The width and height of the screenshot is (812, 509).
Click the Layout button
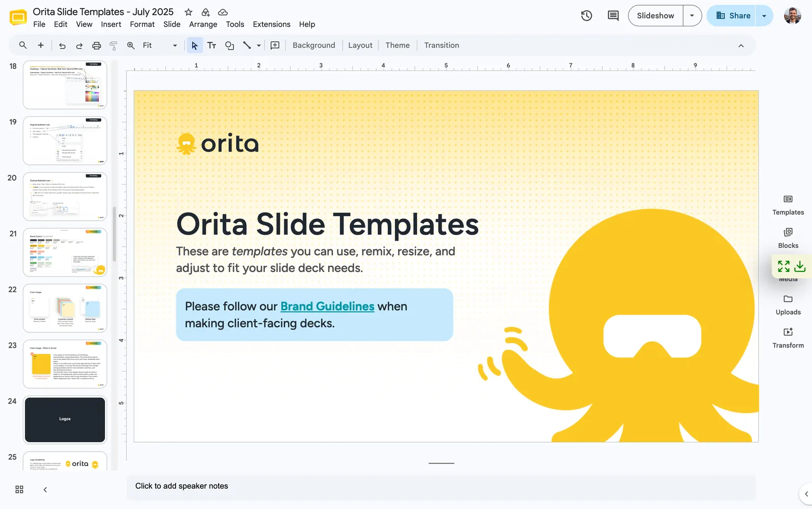tap(360, 45)
